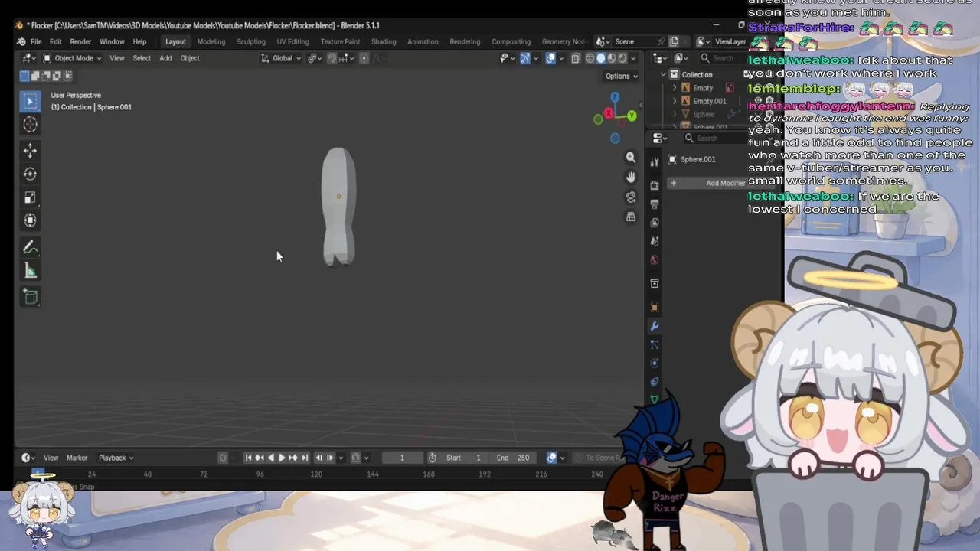Switch to wireframe viewport shading
The height and width of the screenshot is (551, 980).
[x=590, y=58]
